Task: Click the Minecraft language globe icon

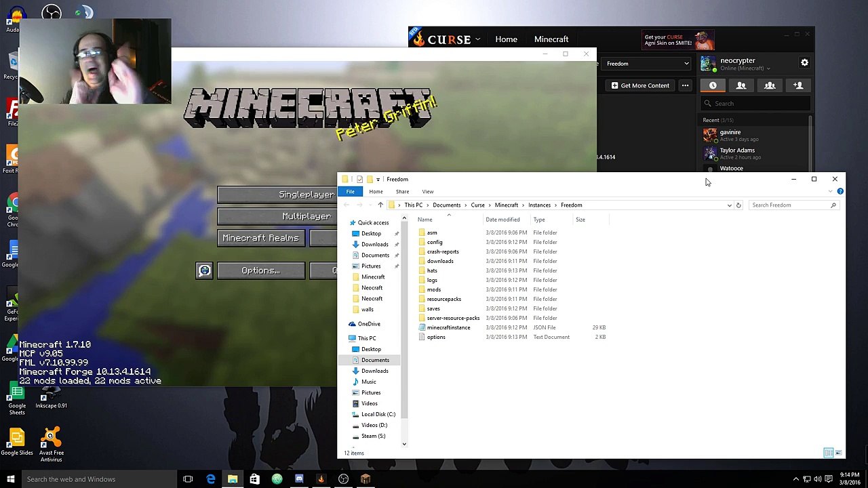Action: pyautogui.click(x=204, y=271)
